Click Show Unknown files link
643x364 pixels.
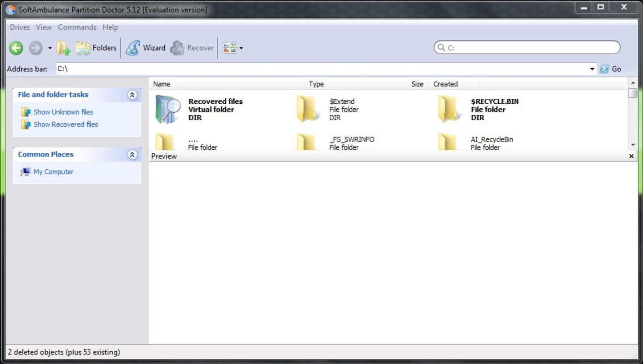[x=63, y=112]
